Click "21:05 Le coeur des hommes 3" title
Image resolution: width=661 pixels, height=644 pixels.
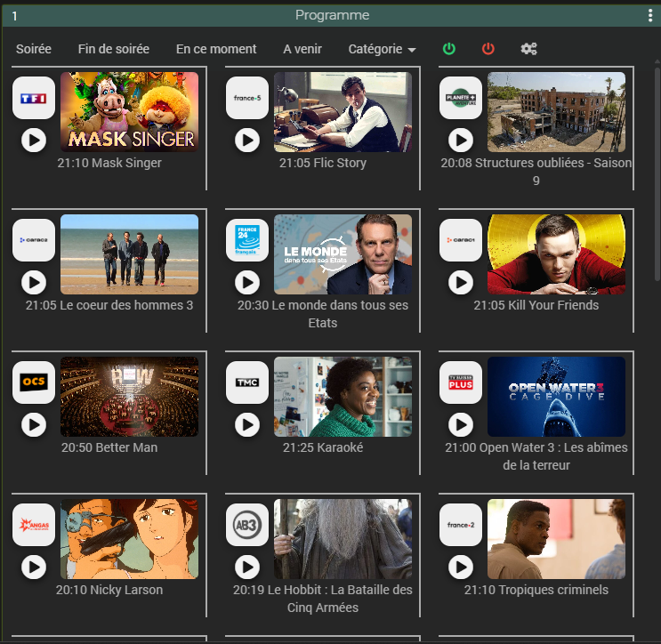(109, 305)
